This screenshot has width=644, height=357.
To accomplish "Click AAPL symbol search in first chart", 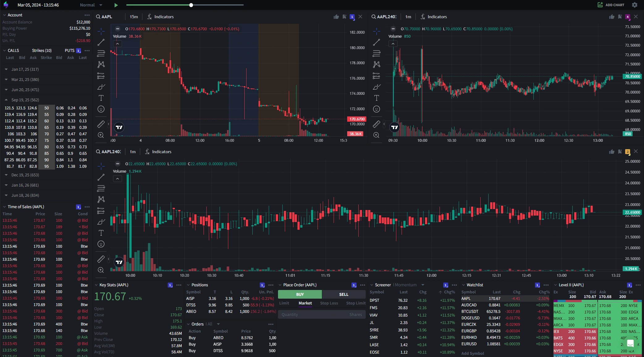I will (104, 17).
